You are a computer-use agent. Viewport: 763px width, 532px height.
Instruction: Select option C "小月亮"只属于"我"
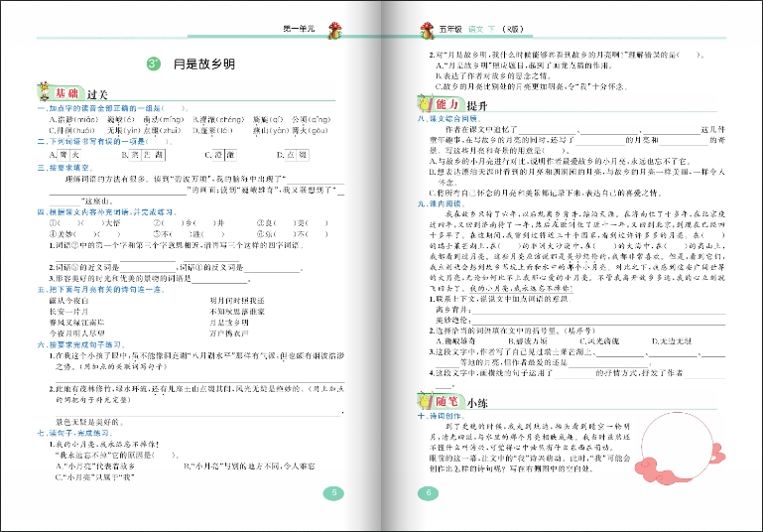click(x=95, y=477)
